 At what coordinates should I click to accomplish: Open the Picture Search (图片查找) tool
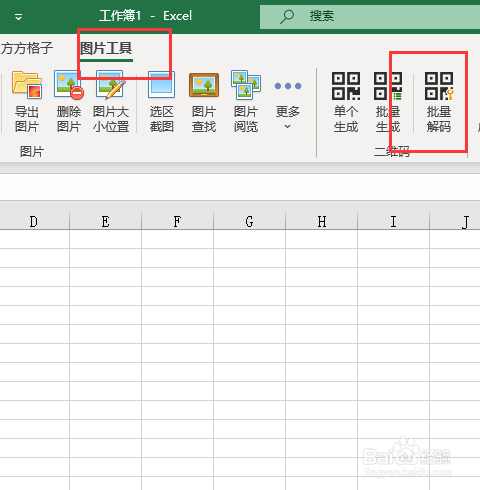(204, 102)
